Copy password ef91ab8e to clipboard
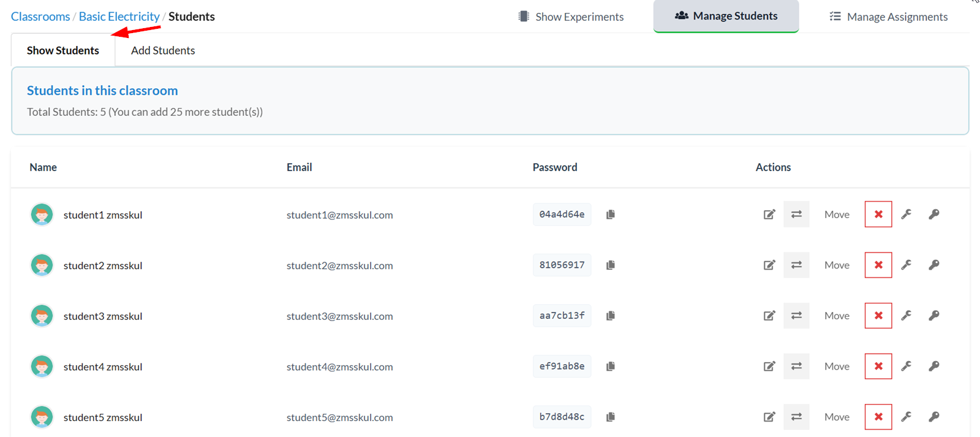This screenshot has width=980, height=437. pos(611,367)
